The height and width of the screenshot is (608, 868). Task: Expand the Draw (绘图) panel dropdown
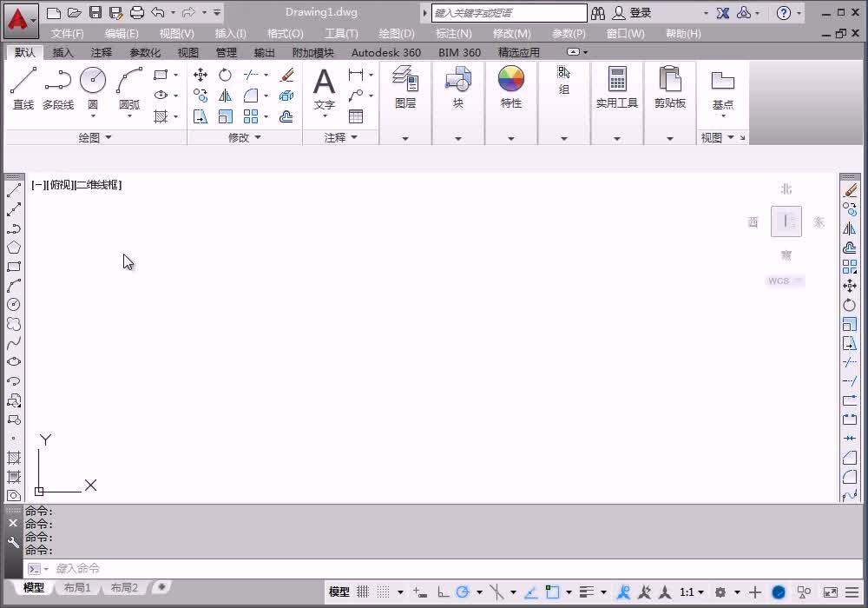[95, 137]
